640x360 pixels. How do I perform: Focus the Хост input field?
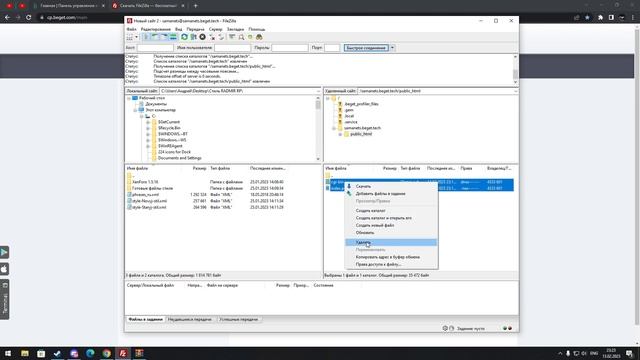click(x=155, y=48)
